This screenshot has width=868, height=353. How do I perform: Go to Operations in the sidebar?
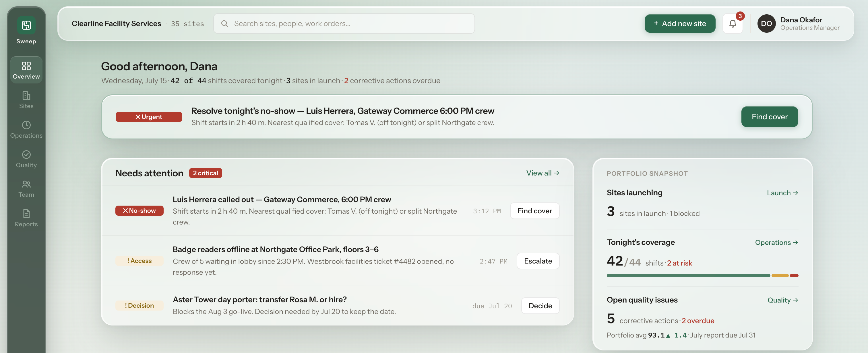[26, 129]
